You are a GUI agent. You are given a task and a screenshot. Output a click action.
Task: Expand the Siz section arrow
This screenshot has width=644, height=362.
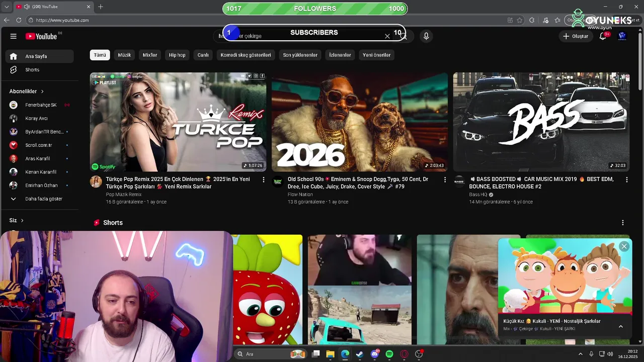[x=22, y=220]
